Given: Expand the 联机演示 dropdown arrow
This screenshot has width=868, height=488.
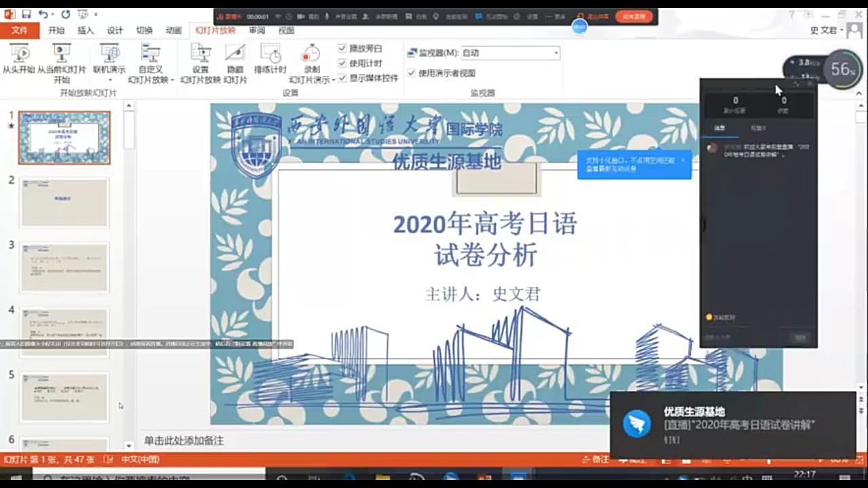Looking at the screenshot, I should coord(110,80).
